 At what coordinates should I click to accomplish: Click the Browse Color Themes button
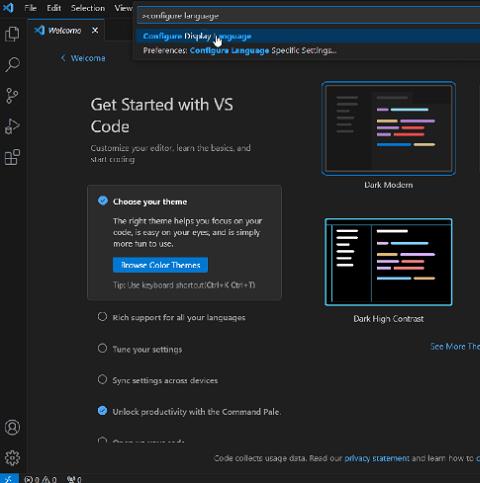(x=160, y=265)
